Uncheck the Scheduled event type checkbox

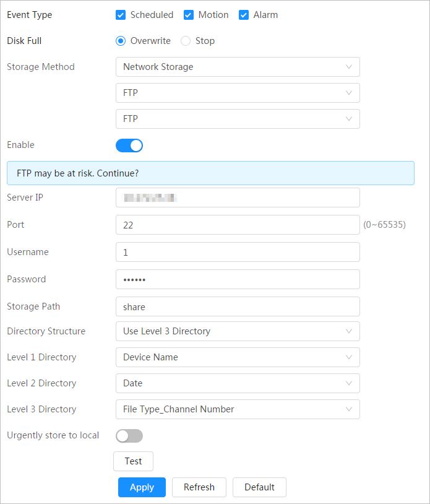click(121, 15)
